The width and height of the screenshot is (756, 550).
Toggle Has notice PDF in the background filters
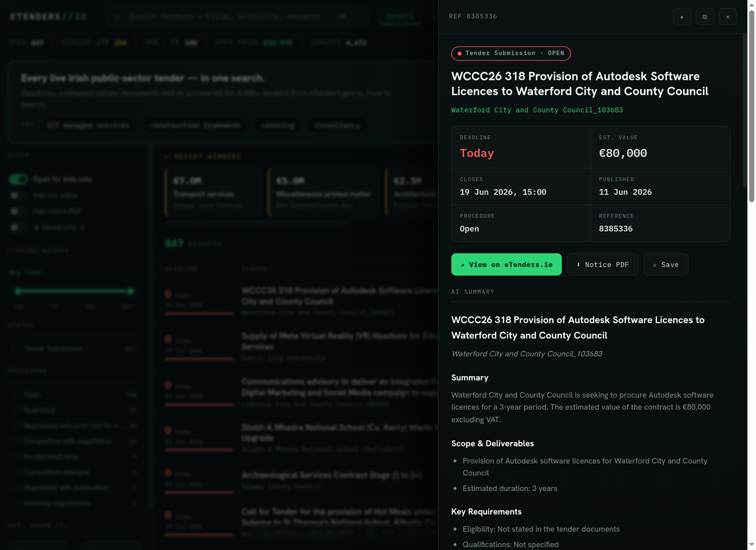(18, 211)
